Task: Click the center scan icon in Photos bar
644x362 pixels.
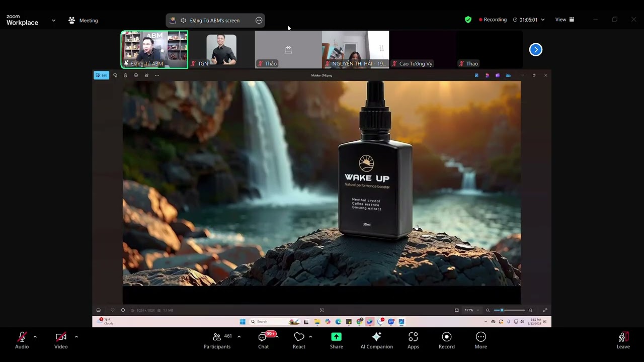Action: click(322, 310)
